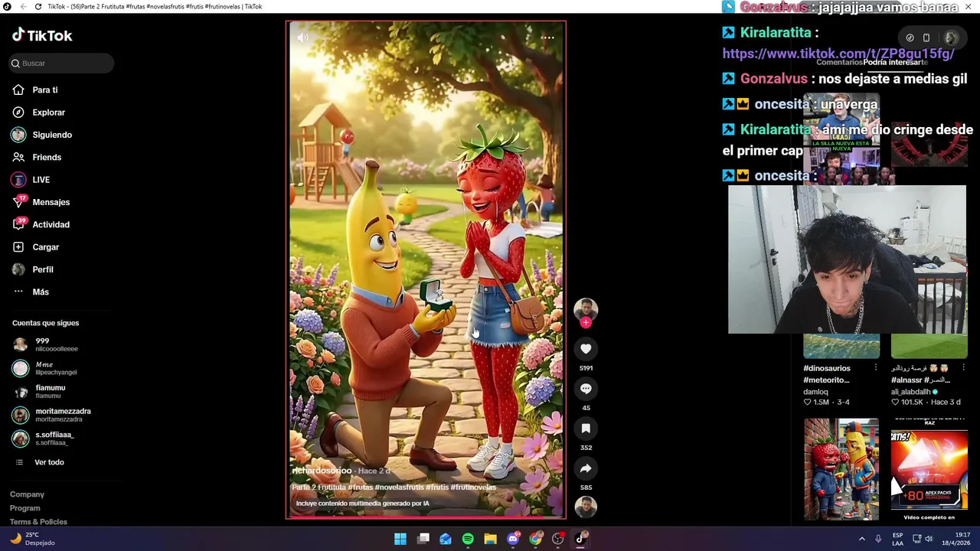Open the creator avatar beside the video
This screenshot has height=551, width=980.
[586, 309]
